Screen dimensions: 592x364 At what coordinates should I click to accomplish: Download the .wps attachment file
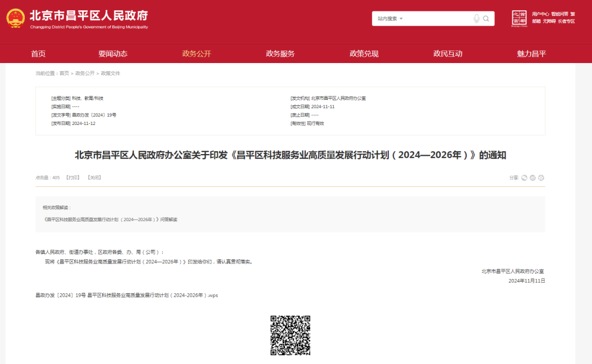pos(127,295)
